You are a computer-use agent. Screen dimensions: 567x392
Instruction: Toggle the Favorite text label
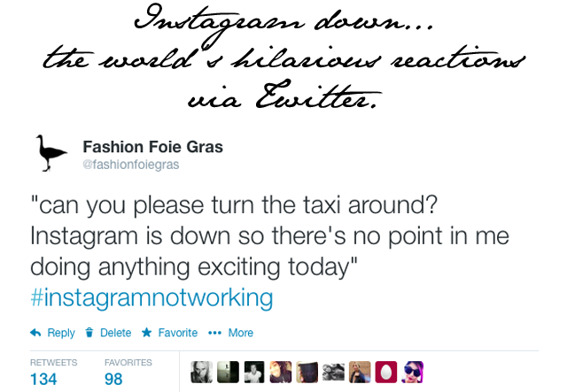tap(177, 333)
